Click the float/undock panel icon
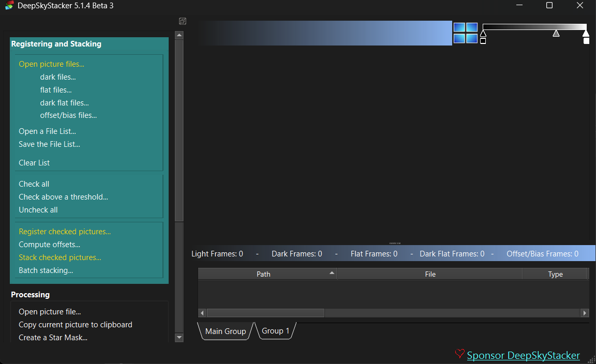Viewport: 596px width, 364px height. (x=183, y=21)
